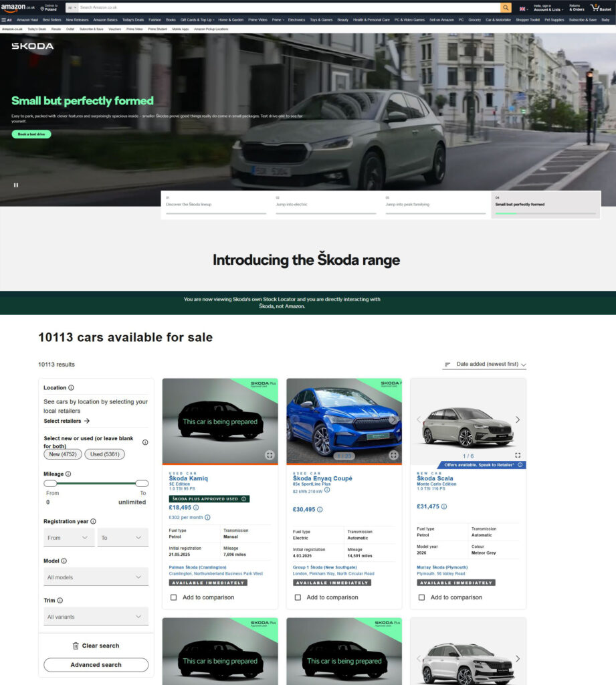Click the Mileage info icon
Screen dimensions: 616x685
click(x=68, y=474)
